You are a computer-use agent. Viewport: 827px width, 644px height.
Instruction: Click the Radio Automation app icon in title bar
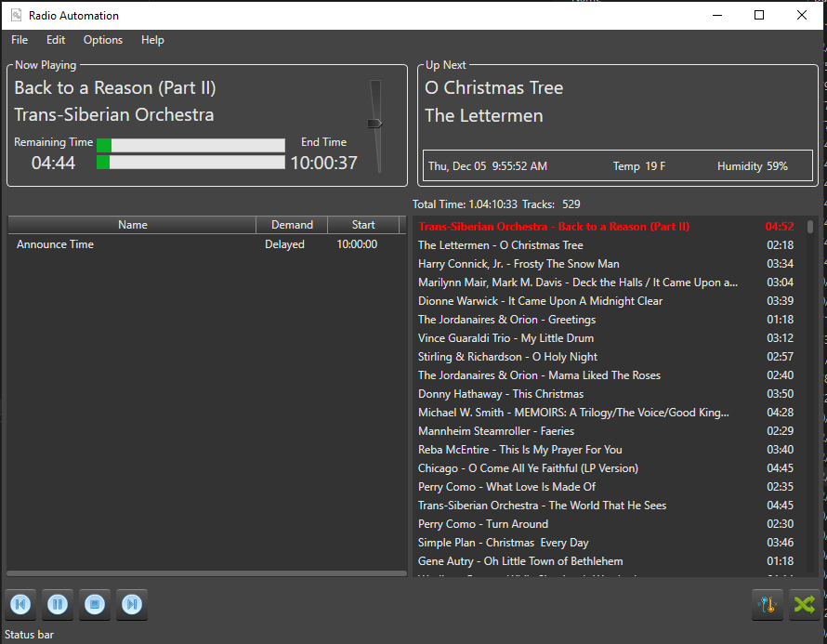(17, 15)
